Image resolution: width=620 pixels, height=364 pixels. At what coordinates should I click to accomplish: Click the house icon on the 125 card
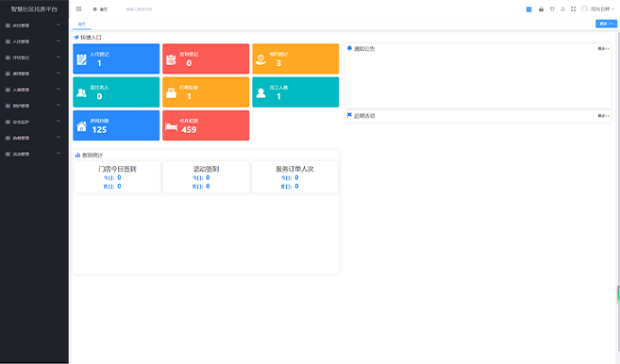[81, 126]
